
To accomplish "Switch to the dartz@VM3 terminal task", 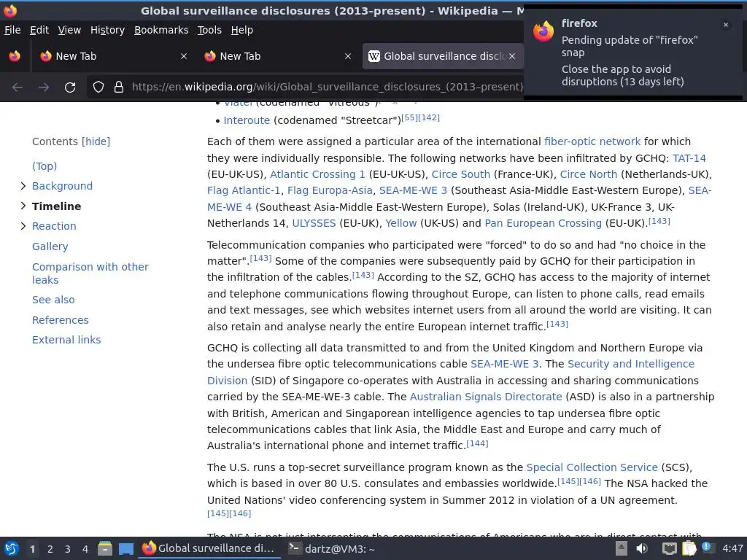I will coord(332,548).
